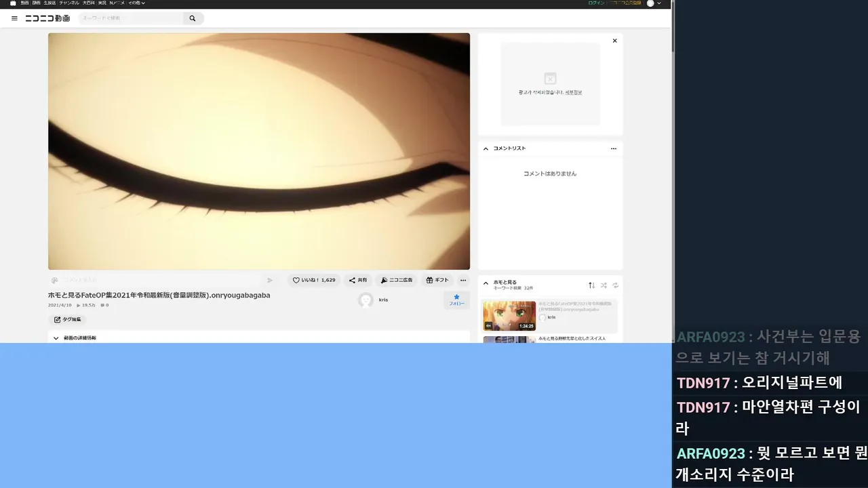868x488 pixels.
Task: Toggle playlist repeat icon
Action: tap(615, 285)
